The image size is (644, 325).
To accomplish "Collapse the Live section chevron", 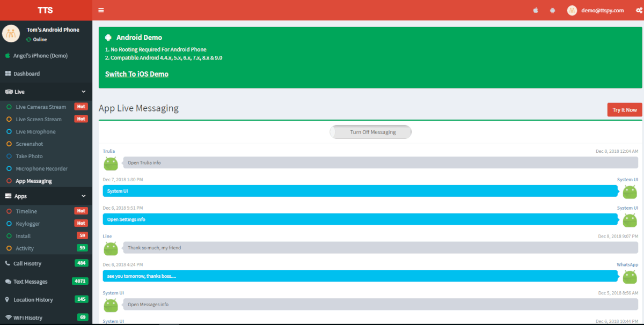I will point(83,92).
